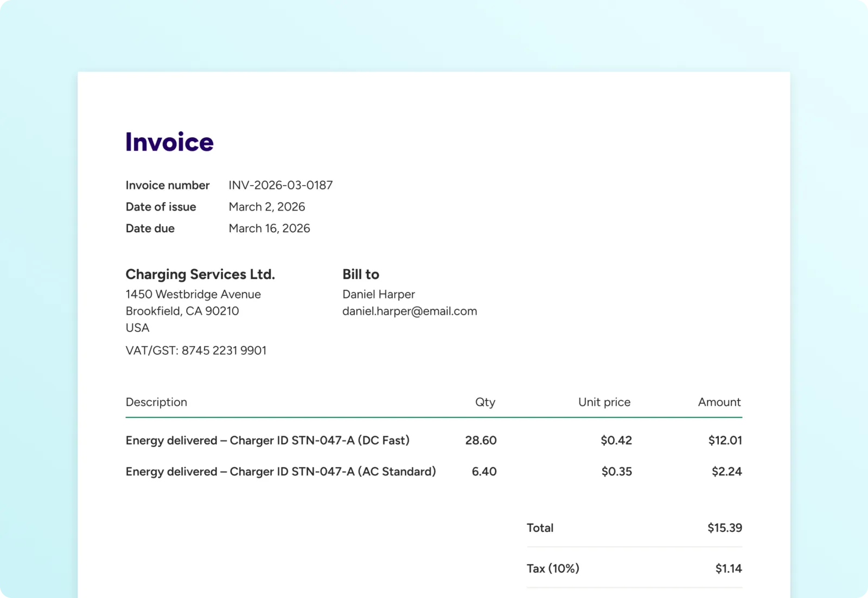The image size is (868, 598).
Task: Click the Invoice heading
Action: pos(169,142)
